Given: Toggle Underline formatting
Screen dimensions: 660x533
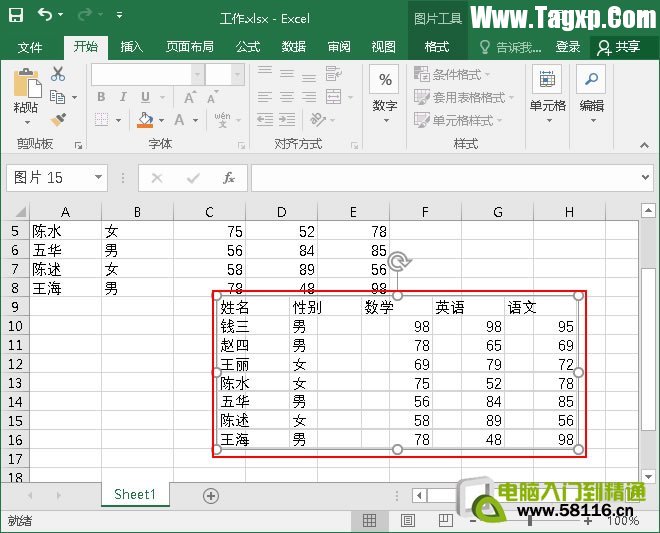Looking at the screenshot, I should tap(145, 97).
